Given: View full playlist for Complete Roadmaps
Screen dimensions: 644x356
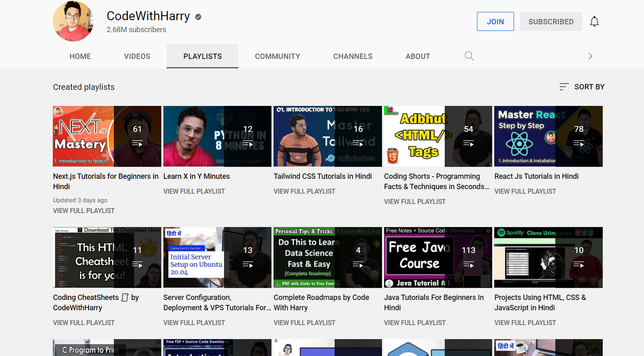Looking at the screenshot, I should [x=304, y=323].
